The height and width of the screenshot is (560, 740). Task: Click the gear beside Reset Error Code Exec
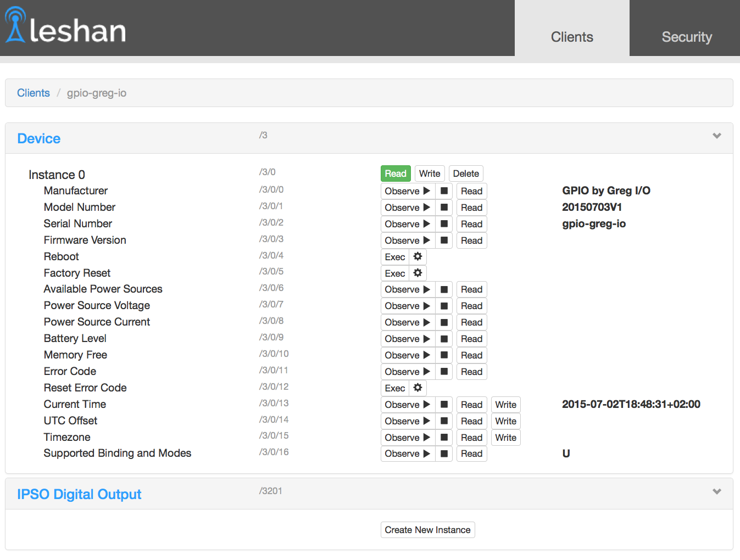pyautogui.click(x=418, y=388)
